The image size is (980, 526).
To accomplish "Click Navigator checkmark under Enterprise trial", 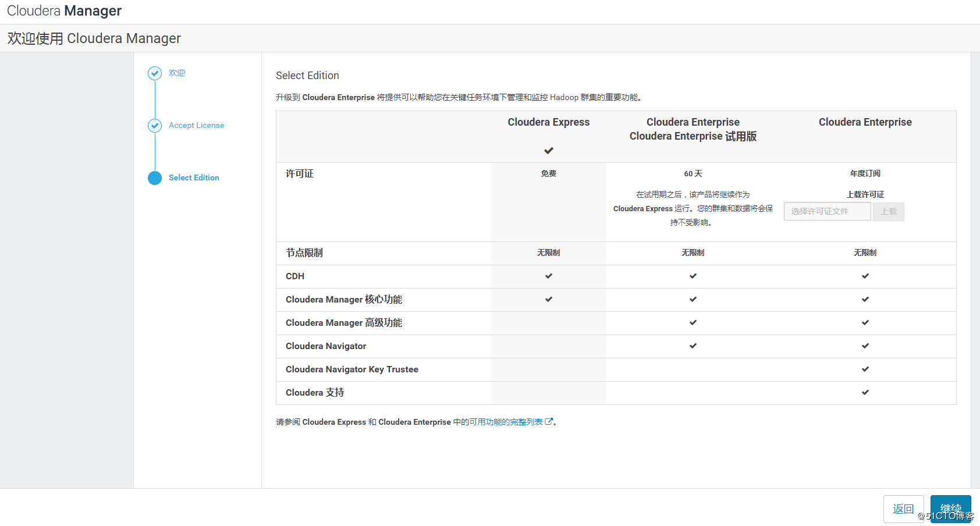I will coord(693,346).
